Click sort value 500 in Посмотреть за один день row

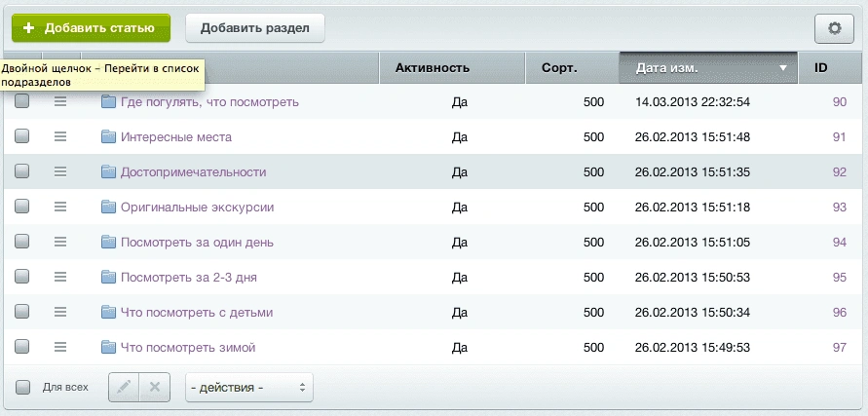coord(593,242)
